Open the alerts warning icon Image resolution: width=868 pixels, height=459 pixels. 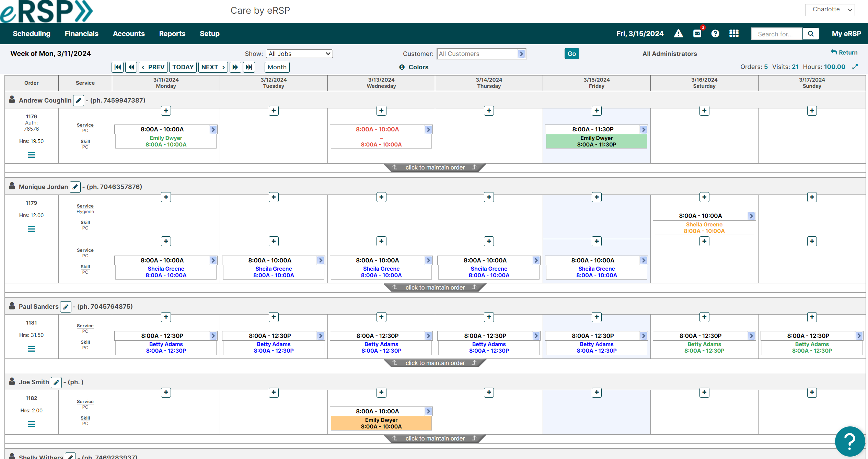[679, 33]
